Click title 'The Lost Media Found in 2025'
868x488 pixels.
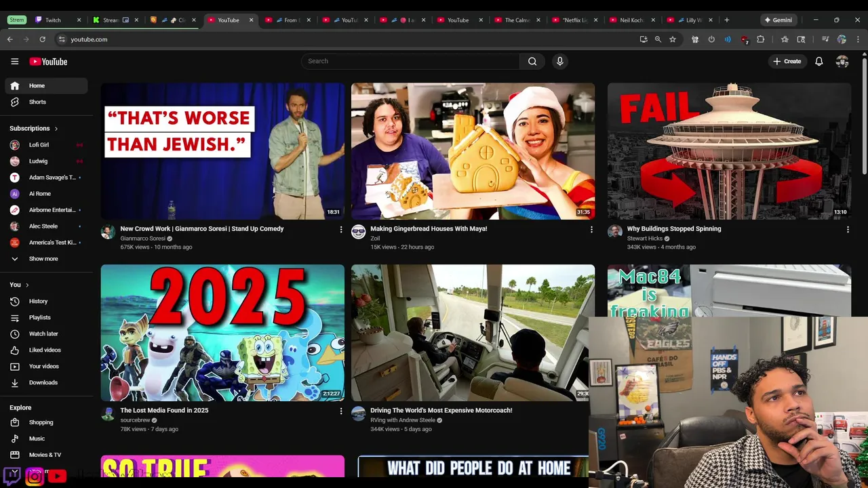click(x=164, y=410)
